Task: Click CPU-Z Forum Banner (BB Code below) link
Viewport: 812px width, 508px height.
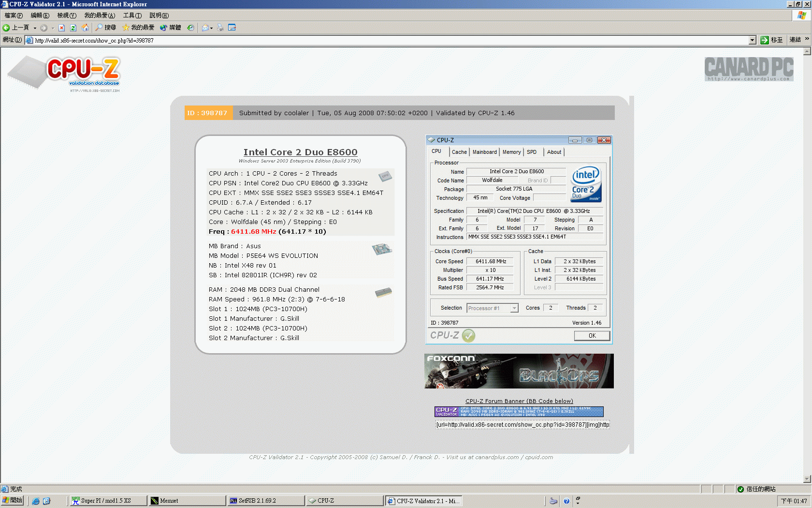Action: [x=519, y=401]
